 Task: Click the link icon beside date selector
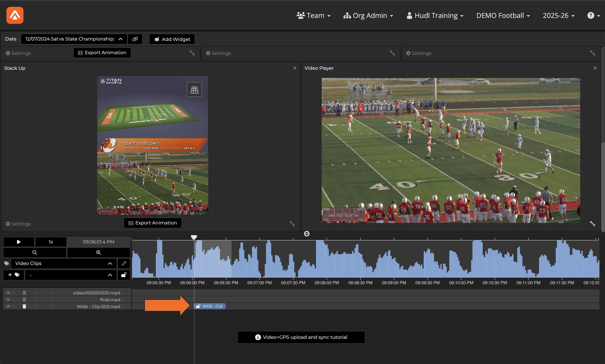pyautogui.click(x=135, y=39)
